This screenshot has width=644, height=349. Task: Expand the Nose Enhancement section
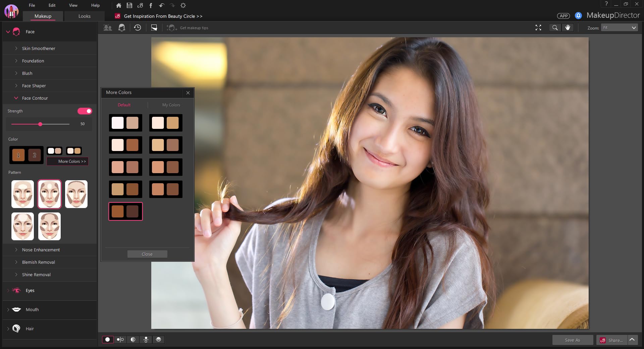coord(41,250)
